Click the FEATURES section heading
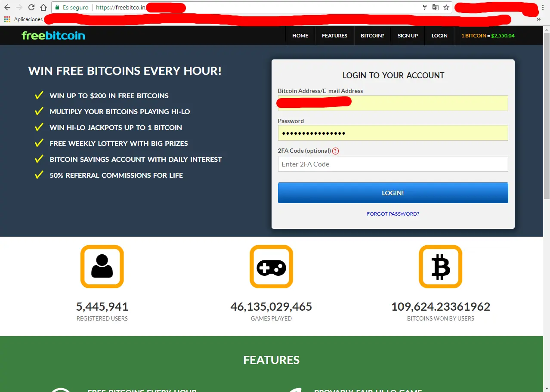Viewport: 550px width, 392px height. coord(271,360)
